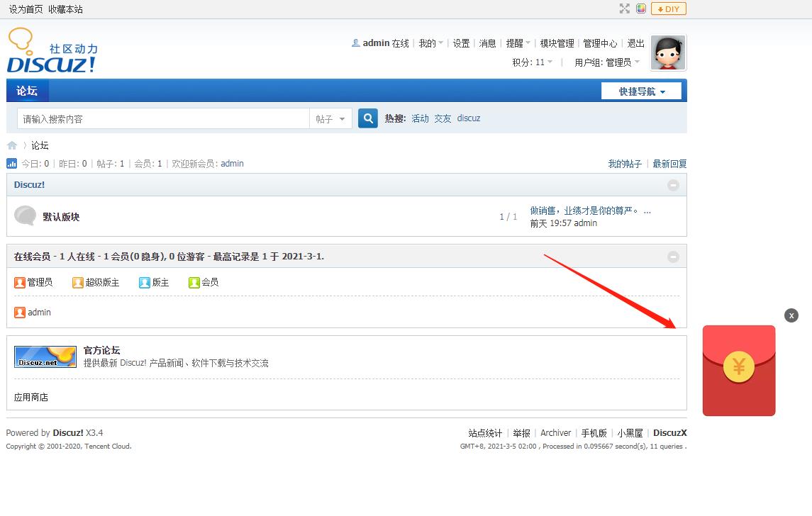The width and height of the screenshot is (812, 516).
Task: Click the admin name in online list
Action: point(39,313)
